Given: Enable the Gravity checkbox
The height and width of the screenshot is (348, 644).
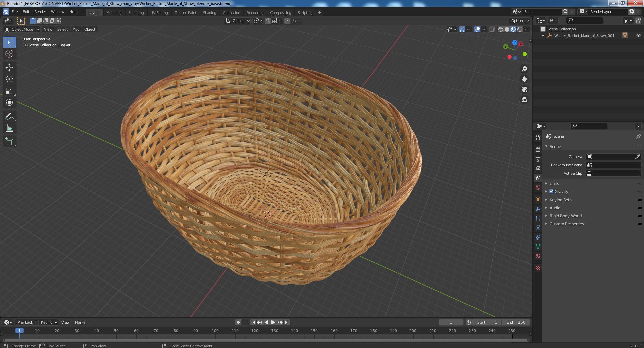Looking at the screenshot, I should pyautogui.click(x=551, y=191).
